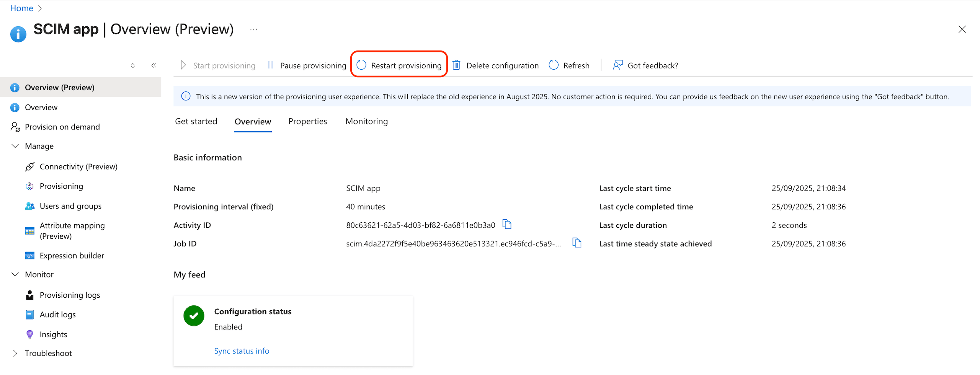Open Sync status info link
The width and height of the screenshot is (980, 375).
[x=242, y=351]
